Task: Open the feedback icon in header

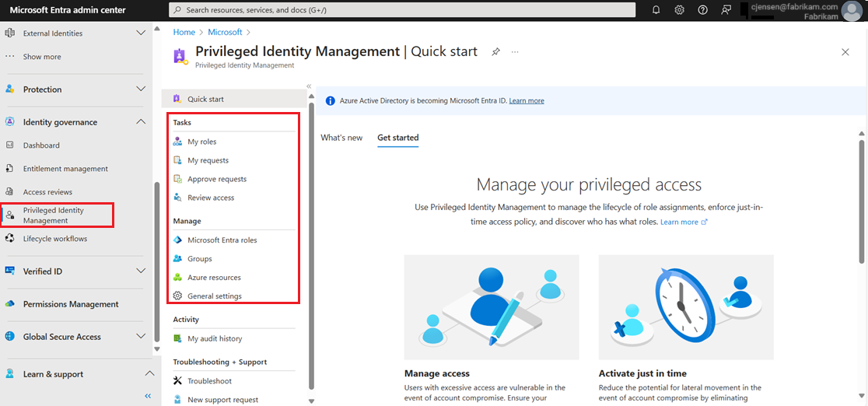Action: click(x=726, y=10)
